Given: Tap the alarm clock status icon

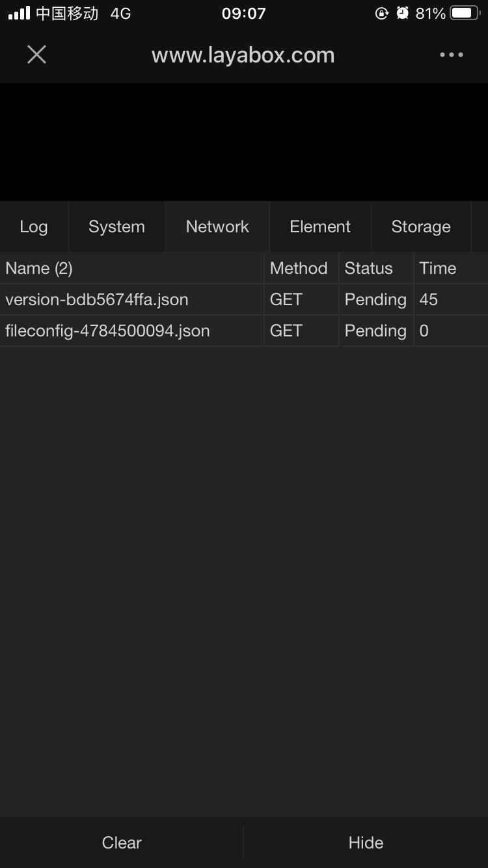Looking at the screenshot, I should tap(403, 13).
